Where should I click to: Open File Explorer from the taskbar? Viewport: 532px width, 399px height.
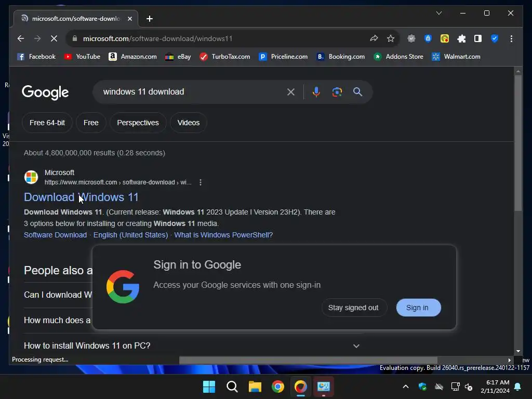pos(255,387)
